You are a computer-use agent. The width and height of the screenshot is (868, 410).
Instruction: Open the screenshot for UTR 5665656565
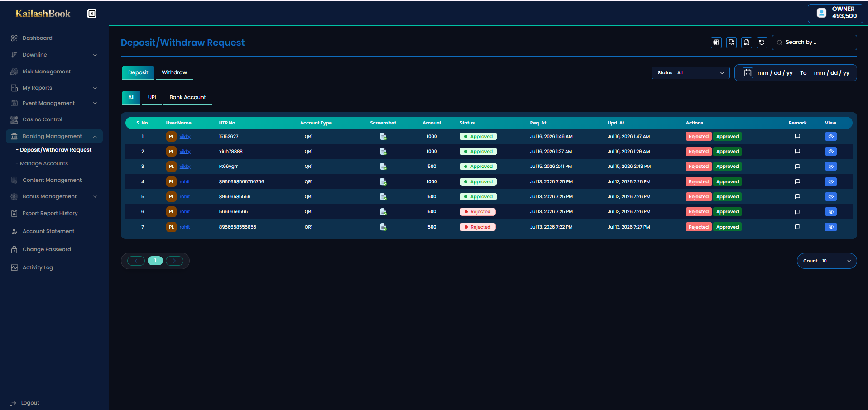[x=383, y=211]
